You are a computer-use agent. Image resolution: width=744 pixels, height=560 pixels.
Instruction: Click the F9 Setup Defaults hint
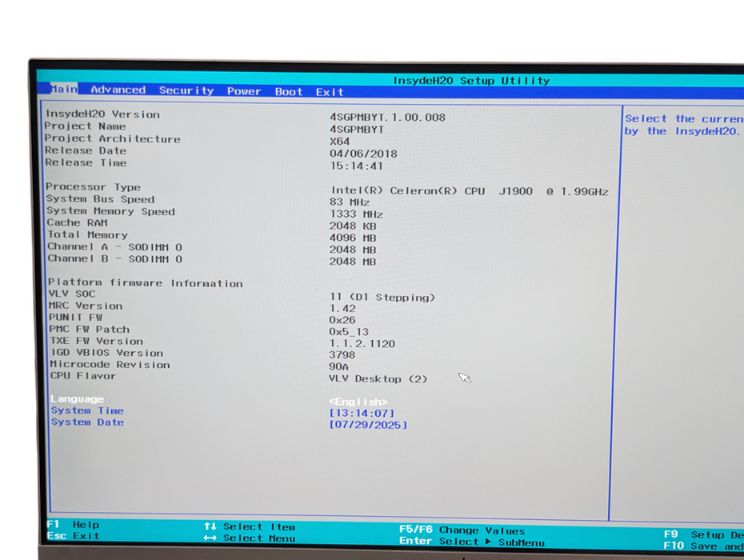tap(704, 535)
